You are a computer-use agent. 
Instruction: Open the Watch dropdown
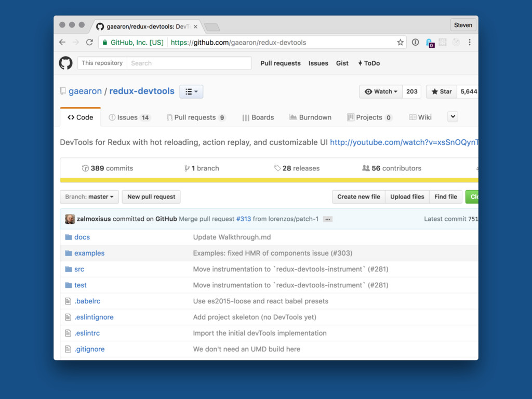pos(381,91)
